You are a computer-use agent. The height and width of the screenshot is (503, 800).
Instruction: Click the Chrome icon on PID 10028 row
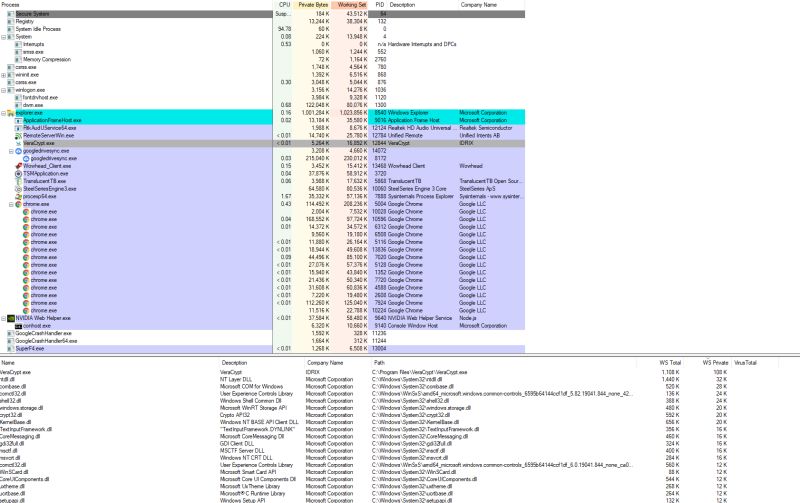click(26, 212)
